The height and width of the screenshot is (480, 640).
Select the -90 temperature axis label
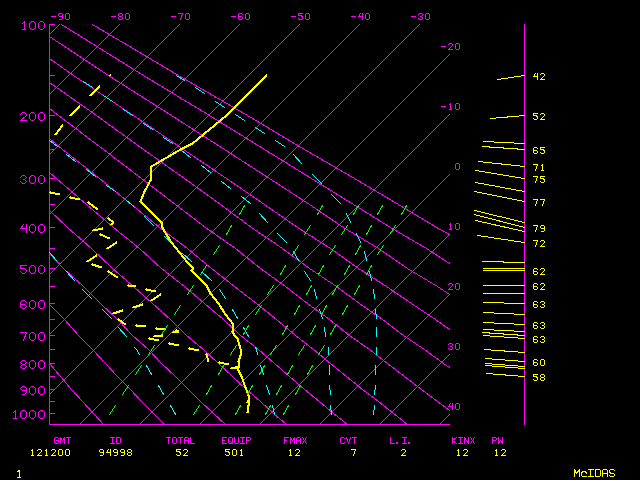61,17
